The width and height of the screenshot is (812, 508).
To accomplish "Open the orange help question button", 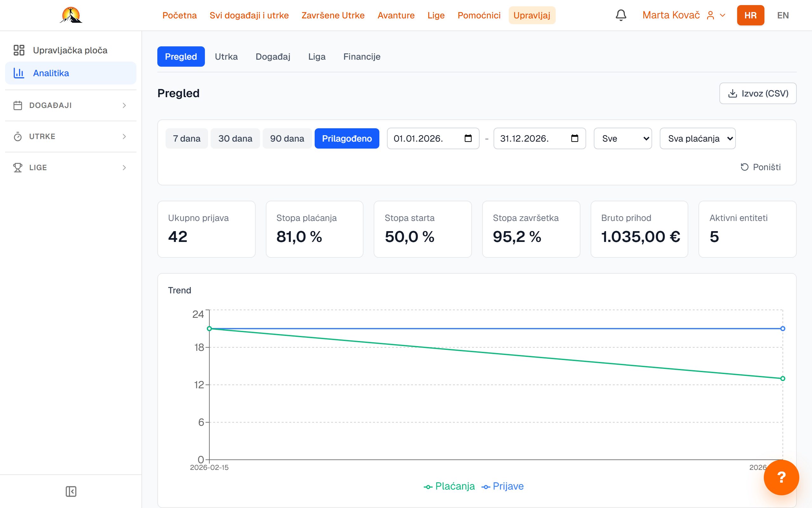I will point(781,478).
